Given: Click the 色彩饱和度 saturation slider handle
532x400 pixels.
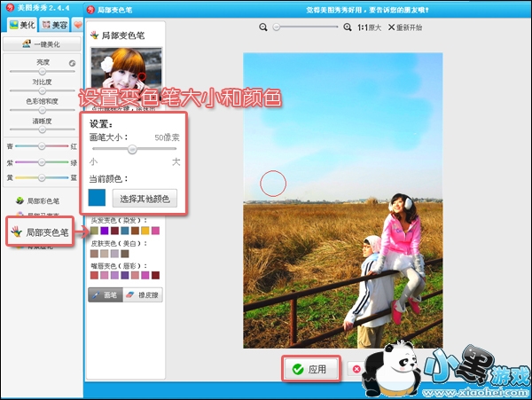Looking at the screenshot, I should tap(42, 110).
